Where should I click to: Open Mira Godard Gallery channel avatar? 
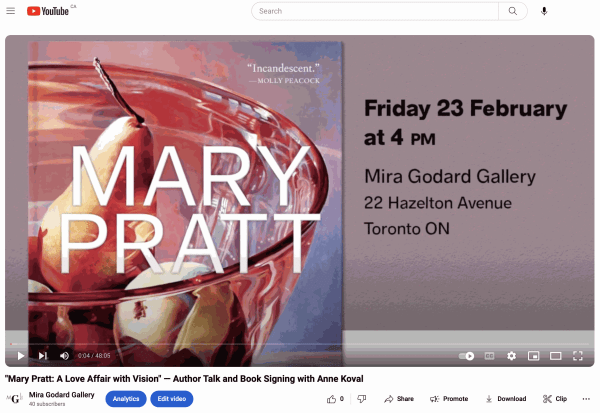[x=14, y=399]
